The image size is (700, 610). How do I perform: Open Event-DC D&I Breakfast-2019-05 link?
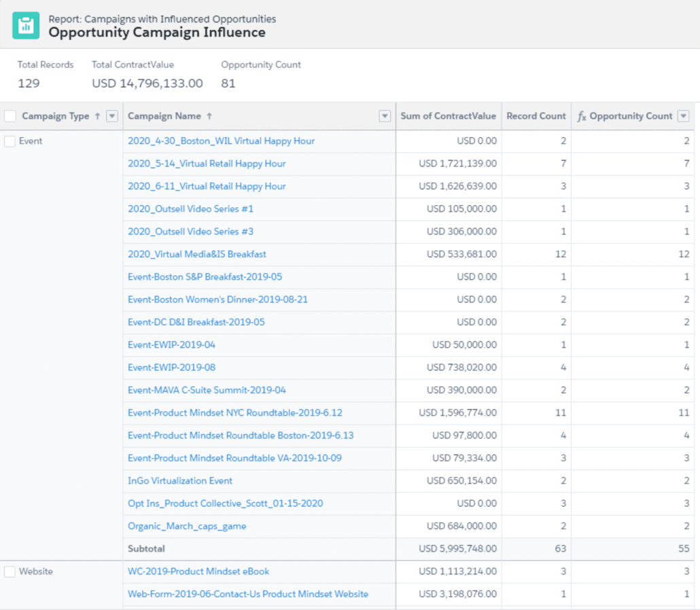pyautogui.click(x=196, y=322)
